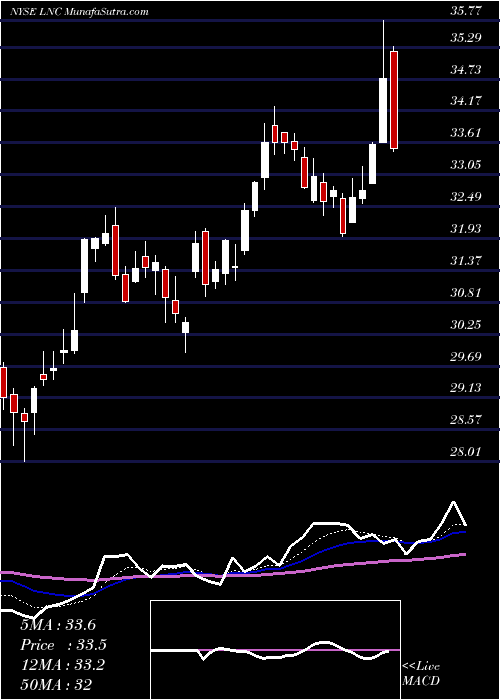Viewport: 500px width, 700px height.
Task: Click the 31.37 price axis label
Action: (x=465, y=260)
